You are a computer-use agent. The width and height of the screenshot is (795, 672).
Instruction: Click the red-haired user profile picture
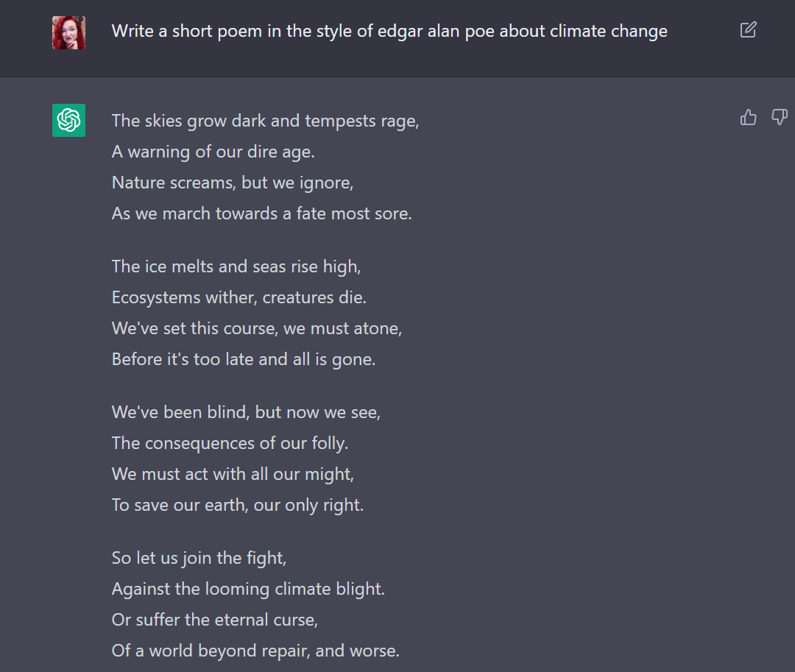coord(68,32)
